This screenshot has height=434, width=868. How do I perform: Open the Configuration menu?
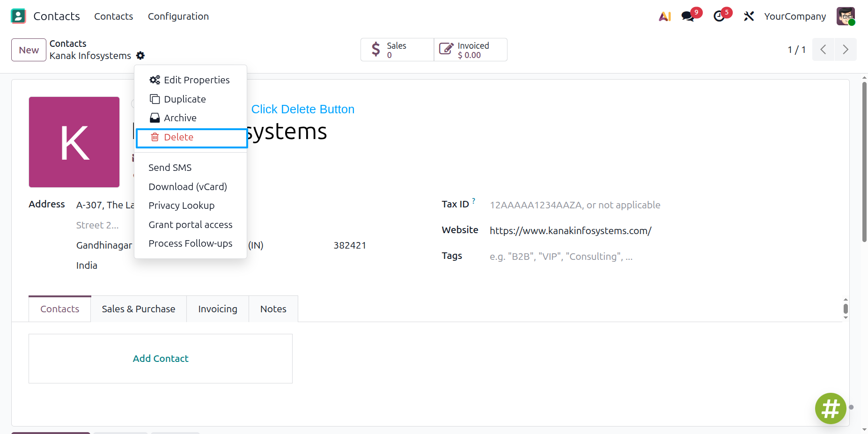[x=178, y=16]
